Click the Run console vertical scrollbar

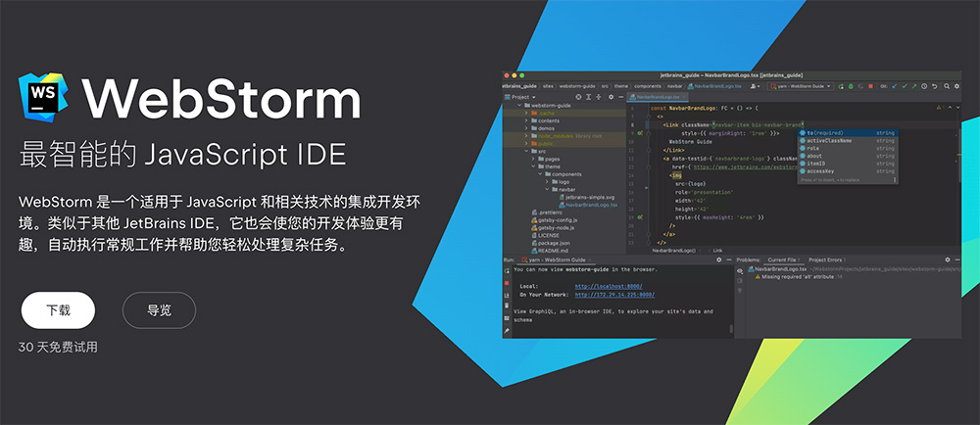coord(731,329)
